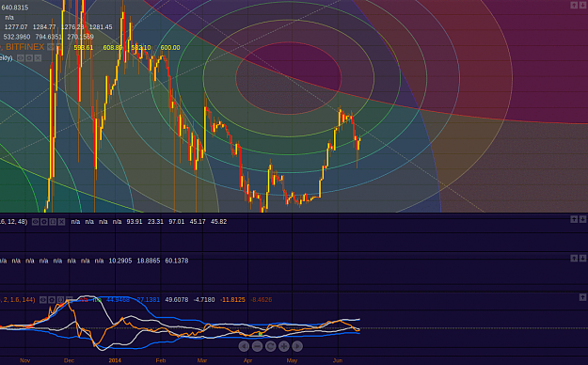588x365 pixels.
Task: Click the 1284.77 value in the legend
Action: coord(44,27)
